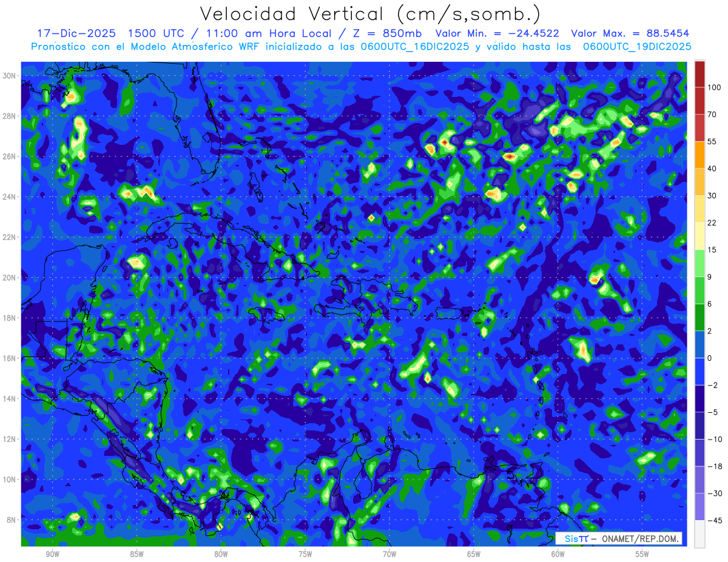Click the 'Valor Max. = 88.5454' value
The height and width of the screenshot is (562, 728).
pyautogui.click(x=630, y=33)
